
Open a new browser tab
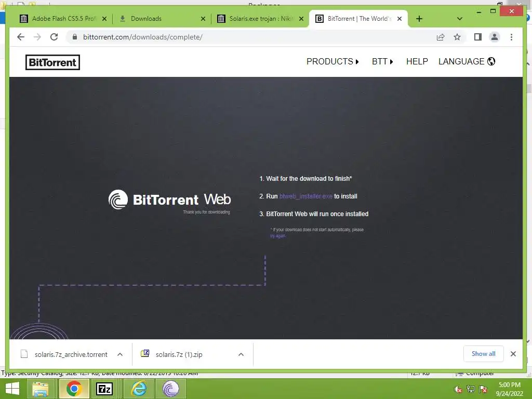(419, 19)
